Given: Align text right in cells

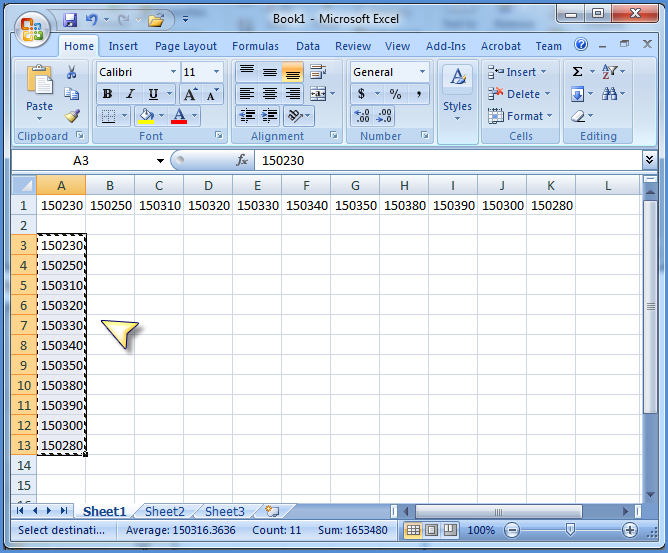Looking at the screenshot, I should (292, 94).
